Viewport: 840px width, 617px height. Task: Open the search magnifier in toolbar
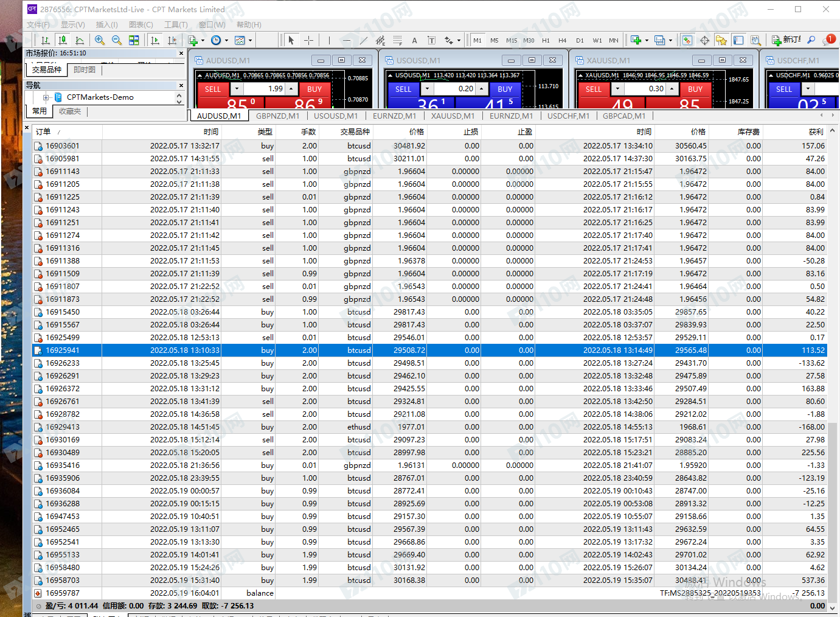pyautogui.click(x=811, y=40)
